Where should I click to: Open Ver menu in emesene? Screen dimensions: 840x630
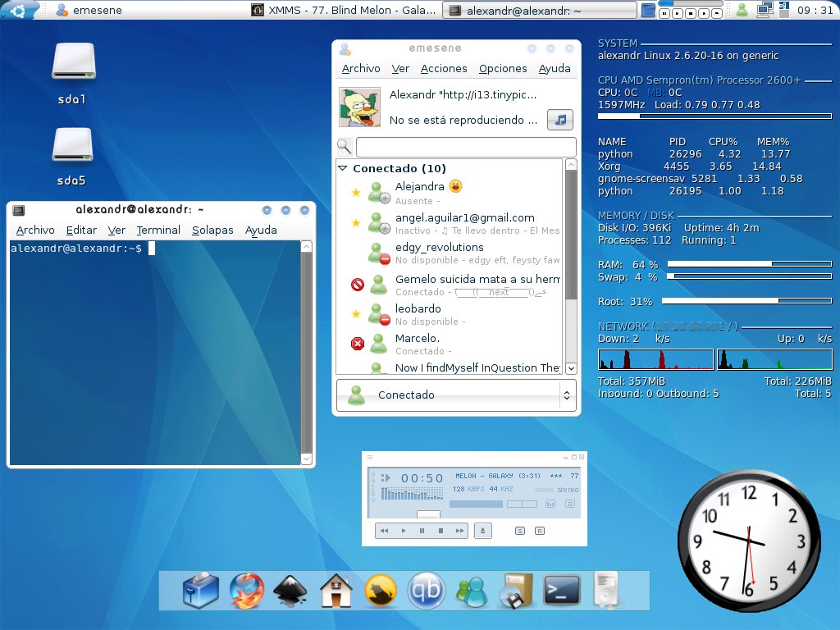(400, 69)
